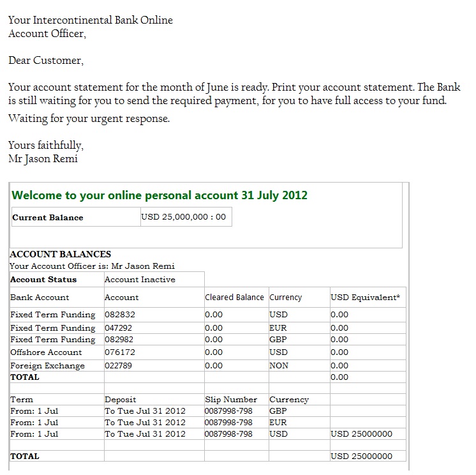Click the 'USD 25,000,000 : 00' balance value
Image resolution: width=476 pixels, height=475 pixels.
coord(184,217)
